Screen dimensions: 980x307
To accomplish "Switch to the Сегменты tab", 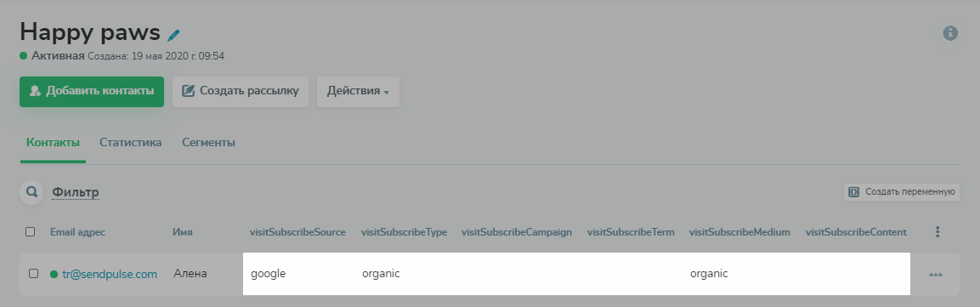I will click(209, 143).
